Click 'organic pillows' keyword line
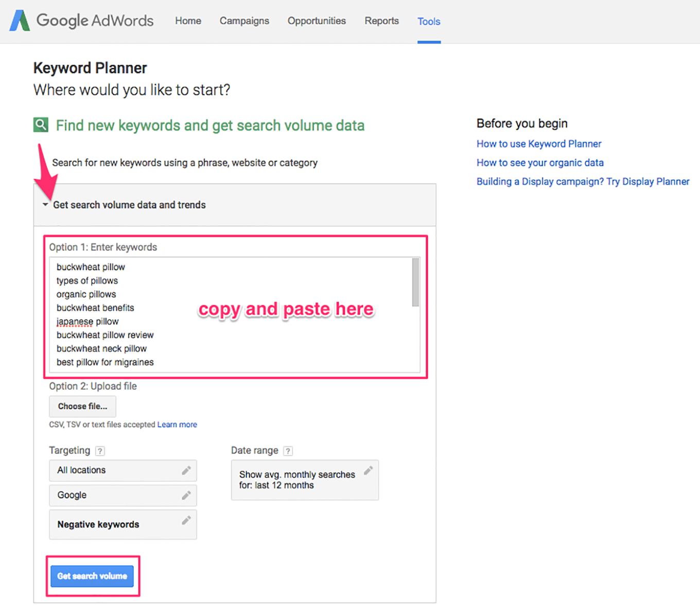Image resolution: width=700 pixels, height=613 pixels. click(x=86, y=294)
